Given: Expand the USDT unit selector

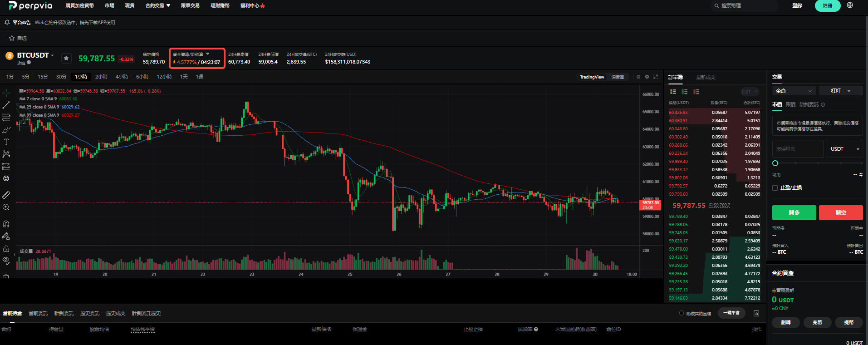Looking at the screenshot, I should [x=844, y=149].
